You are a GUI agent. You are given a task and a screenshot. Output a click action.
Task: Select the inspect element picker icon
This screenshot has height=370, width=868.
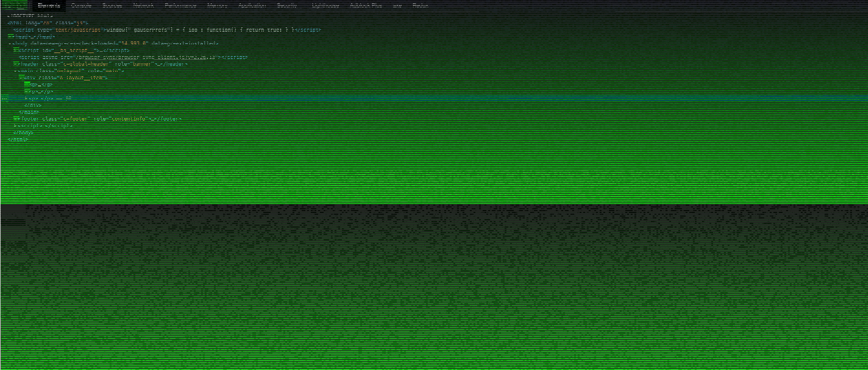click(8, 5)
